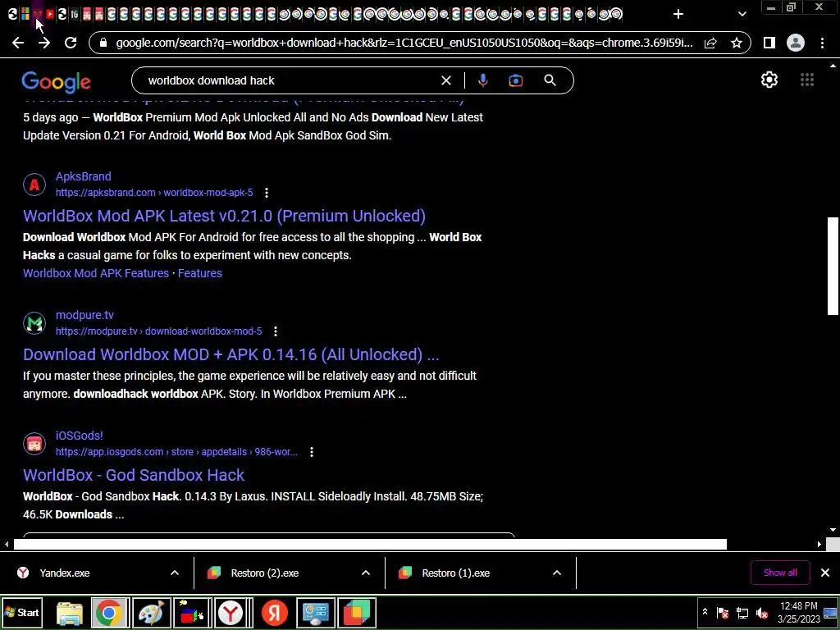This screenshot has height=630, width=840.
Task: Switch to the first tab in the strip
Action: point(13,15)
